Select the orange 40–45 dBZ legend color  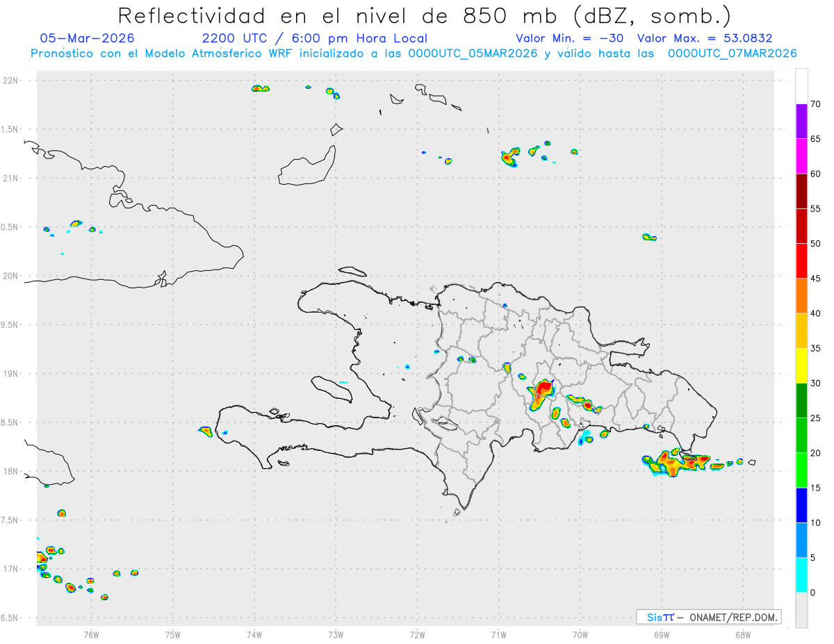pyautogui.click(x=801, y=295)
